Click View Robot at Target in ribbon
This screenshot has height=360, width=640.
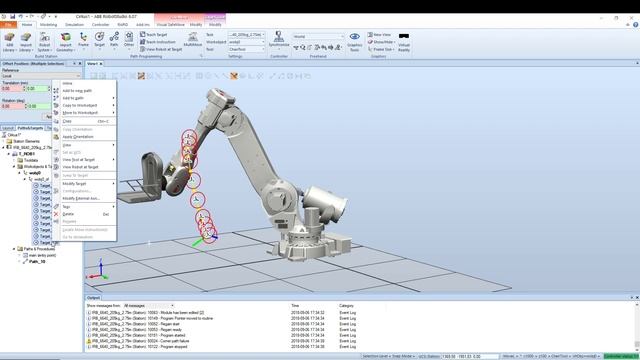click(161, 49)
